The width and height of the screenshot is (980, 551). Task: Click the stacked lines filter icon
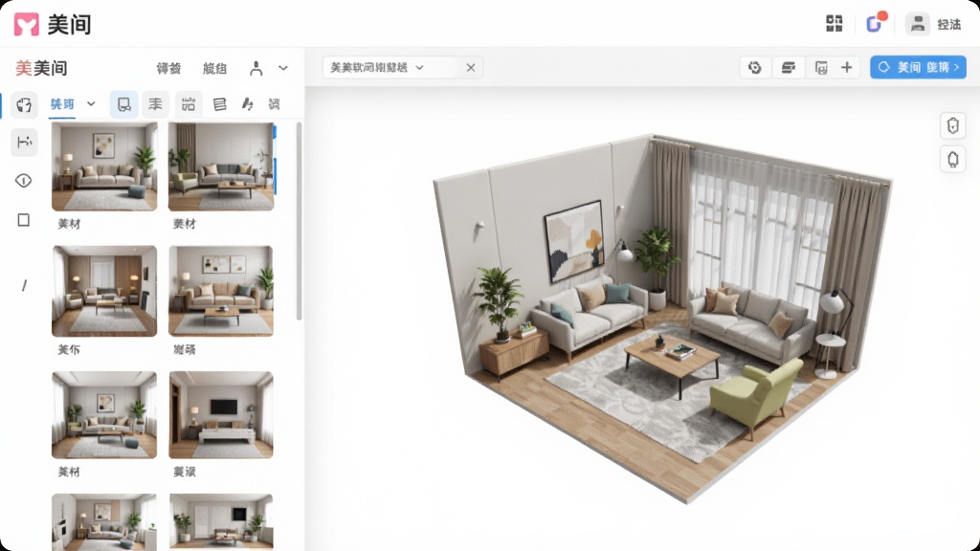point(155,103)
